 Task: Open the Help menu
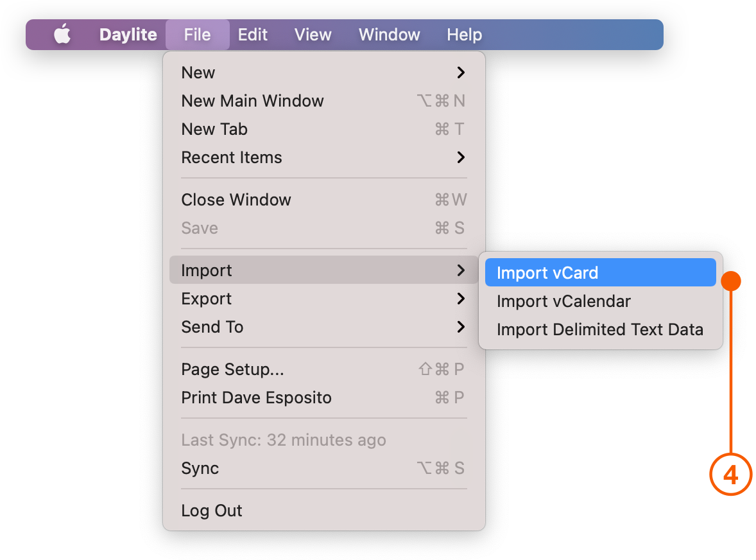[x=464, y=35]
